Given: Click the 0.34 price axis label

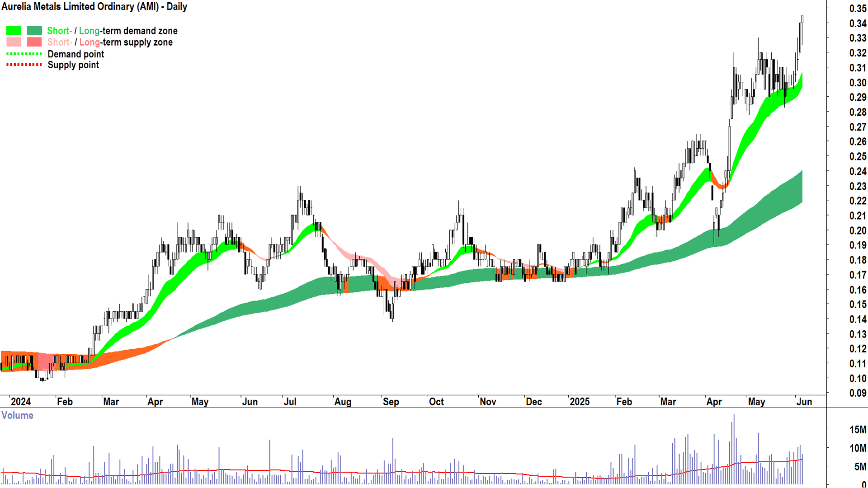Looking at the screenshot, I should point(858,23).
